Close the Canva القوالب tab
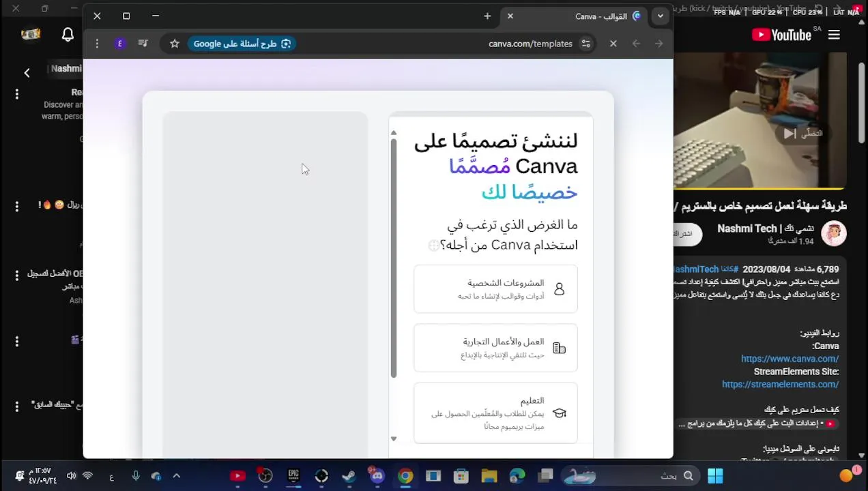 coord(510,16)
